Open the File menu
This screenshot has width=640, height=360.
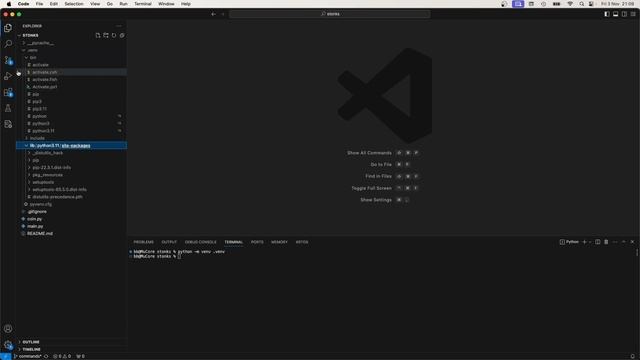[x=39, y=4]
